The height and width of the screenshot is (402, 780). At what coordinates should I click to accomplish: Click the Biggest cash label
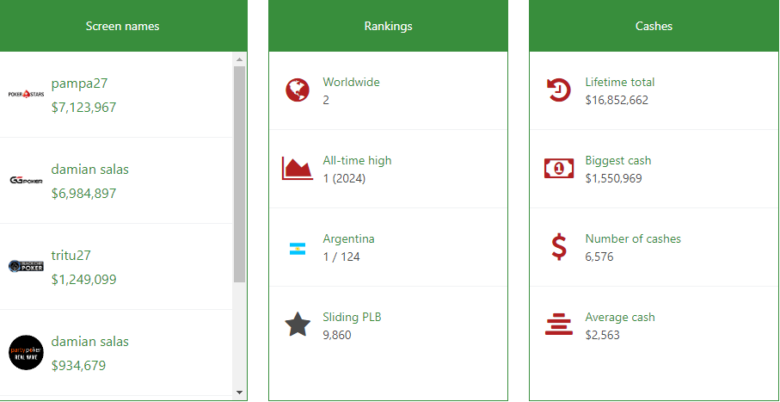(618, 160)
